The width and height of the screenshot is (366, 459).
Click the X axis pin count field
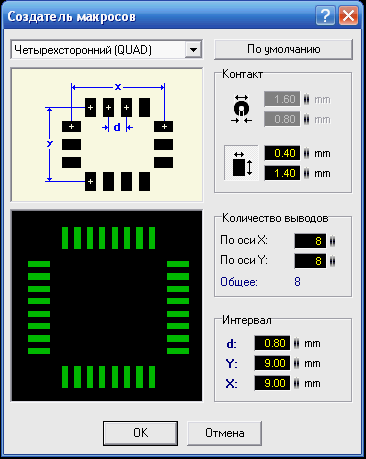click(x=310, y=241)
